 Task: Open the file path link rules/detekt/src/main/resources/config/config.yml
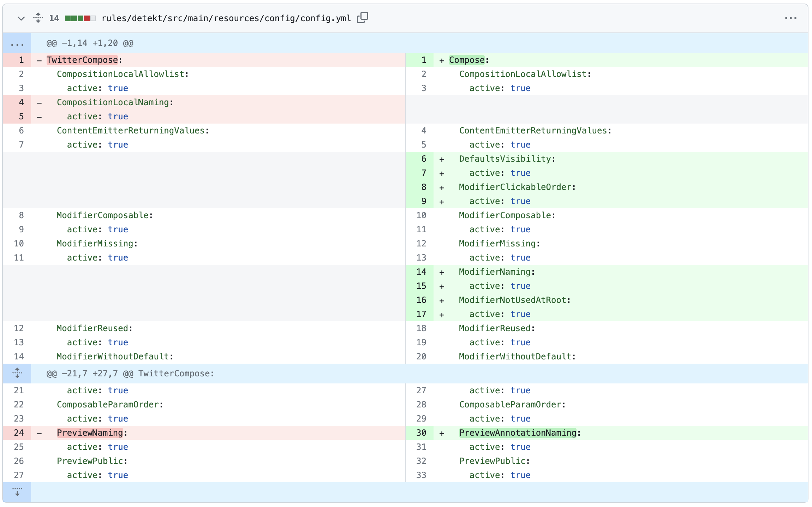[x=226, y=19]
